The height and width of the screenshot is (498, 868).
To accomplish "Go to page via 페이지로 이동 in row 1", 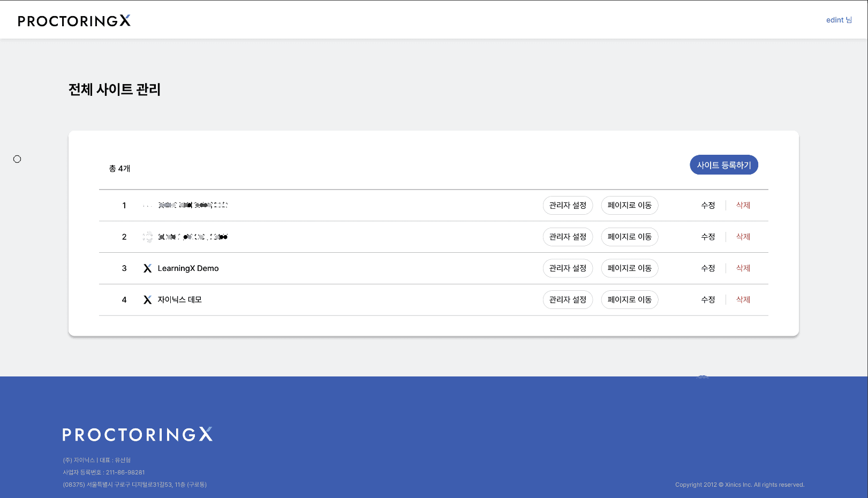I will coord(629,206).
